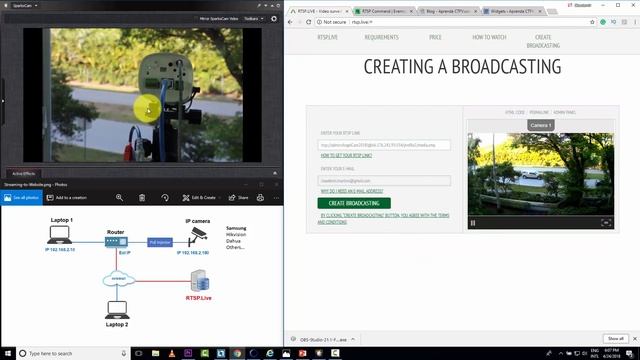Bookmark this page with star icon
This screenshot has width=640, height=360.
(x=592, y=22)
